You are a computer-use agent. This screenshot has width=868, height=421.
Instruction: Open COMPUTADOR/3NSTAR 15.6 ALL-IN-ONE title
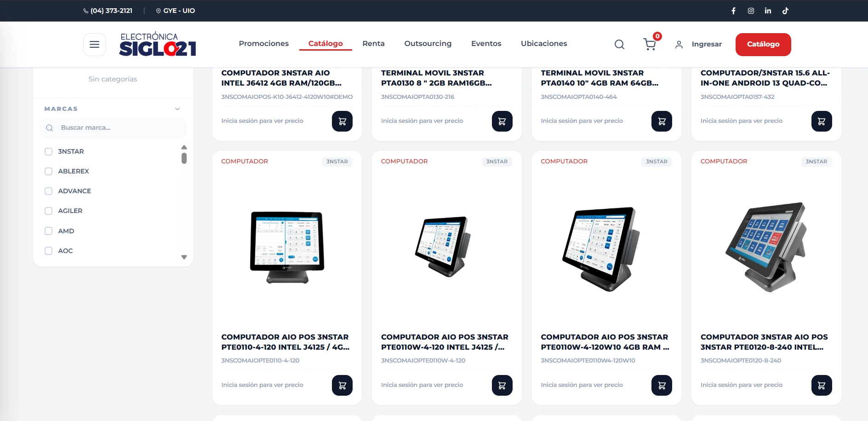click(765, 78)
